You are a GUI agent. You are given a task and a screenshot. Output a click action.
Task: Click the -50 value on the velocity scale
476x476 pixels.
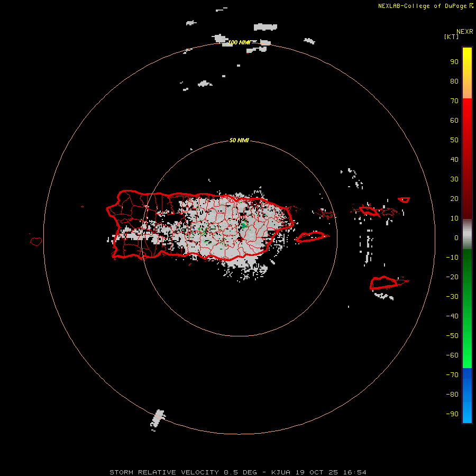pyautogui.click(x=452, y=336)
